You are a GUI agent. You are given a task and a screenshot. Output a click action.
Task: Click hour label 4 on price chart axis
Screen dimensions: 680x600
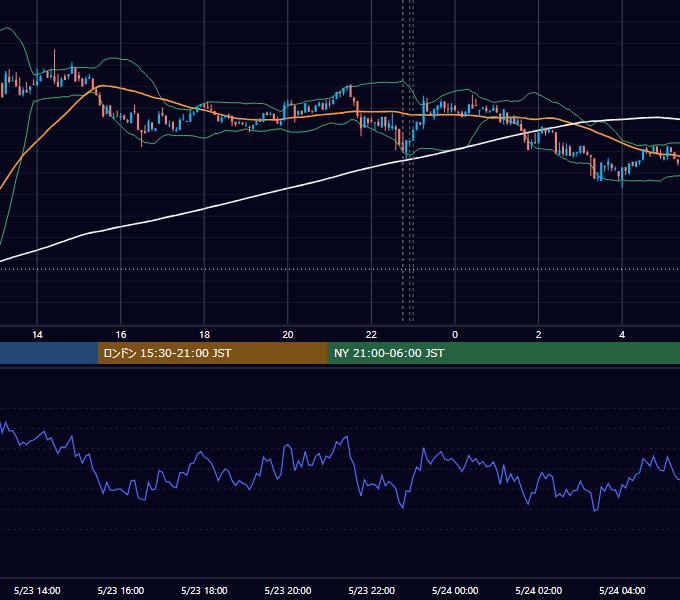pyautogui.click(x=622, y=335)
